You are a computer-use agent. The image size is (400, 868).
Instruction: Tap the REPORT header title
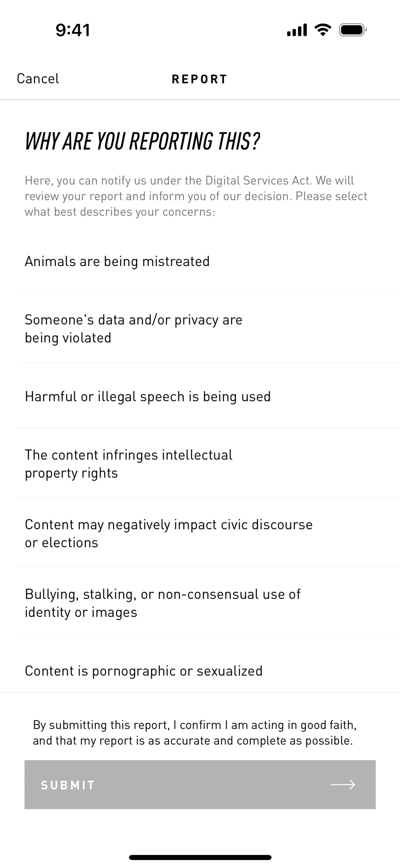pyautogui.click(x=200, y=79)
